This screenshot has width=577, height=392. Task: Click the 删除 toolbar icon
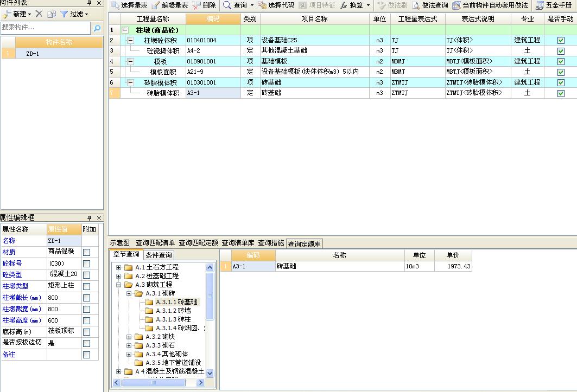pyautogui.click(x=196, y=5)
